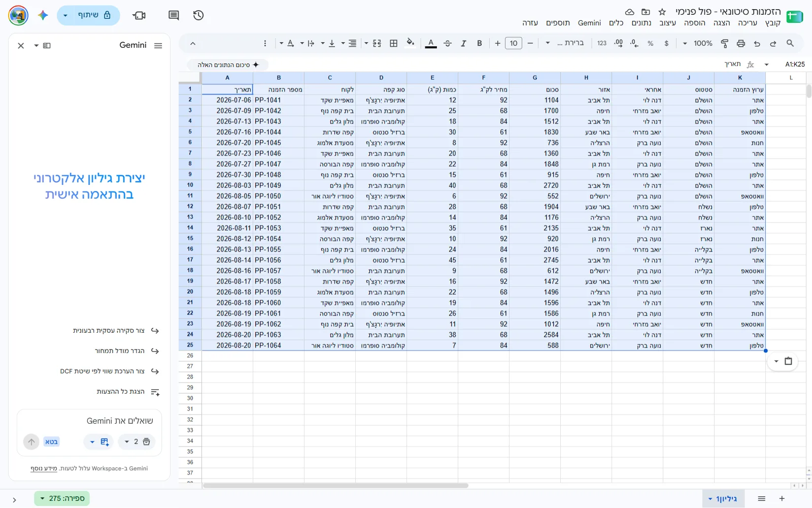The image size is (812, 508).
Task: Open the הוספה (Insert) menu
Action: (x=694, y=23)
